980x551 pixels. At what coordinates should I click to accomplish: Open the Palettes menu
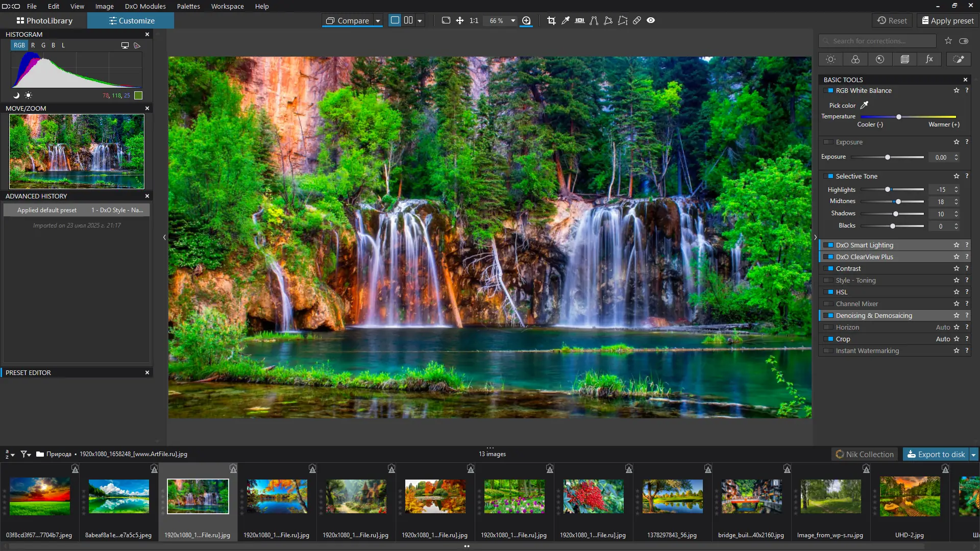[188, 6]
